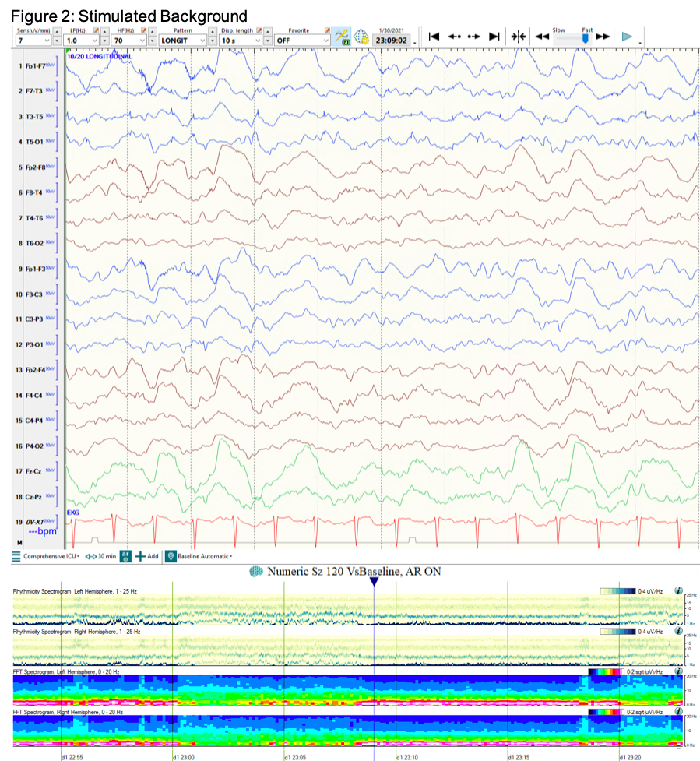700x761 pixels.
Task: Toggle the AR artifact reduction button
Action: 125,556
